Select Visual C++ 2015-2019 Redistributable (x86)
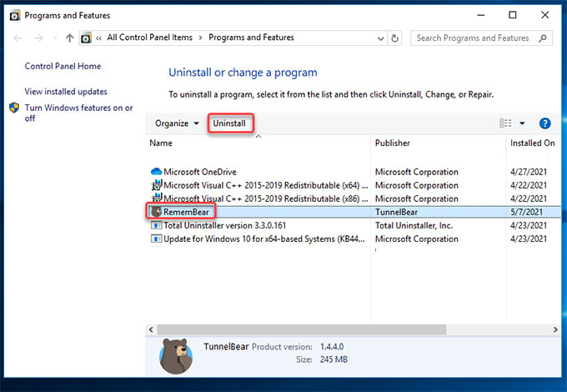567x392 pixels. point(266,199)
